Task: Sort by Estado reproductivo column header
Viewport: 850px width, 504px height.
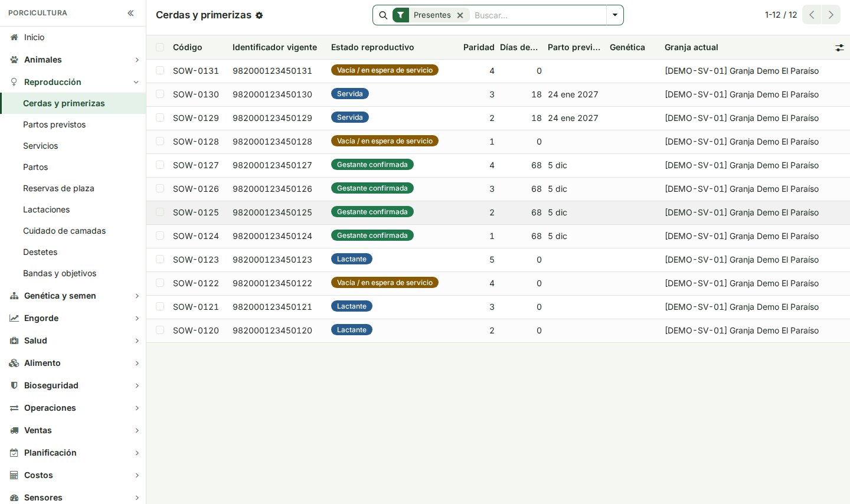Action: tap(372, 47)
